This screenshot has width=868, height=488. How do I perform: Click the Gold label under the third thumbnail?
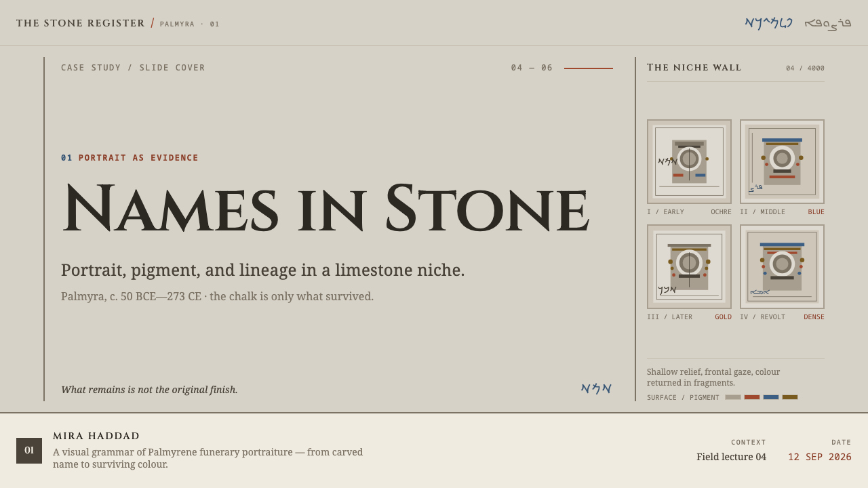point(723,317)
